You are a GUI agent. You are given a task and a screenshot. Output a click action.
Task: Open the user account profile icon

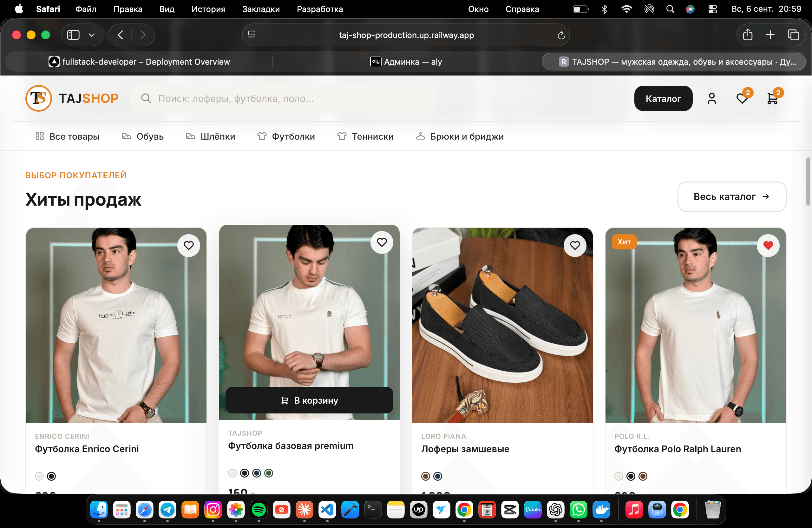[712, 99]
